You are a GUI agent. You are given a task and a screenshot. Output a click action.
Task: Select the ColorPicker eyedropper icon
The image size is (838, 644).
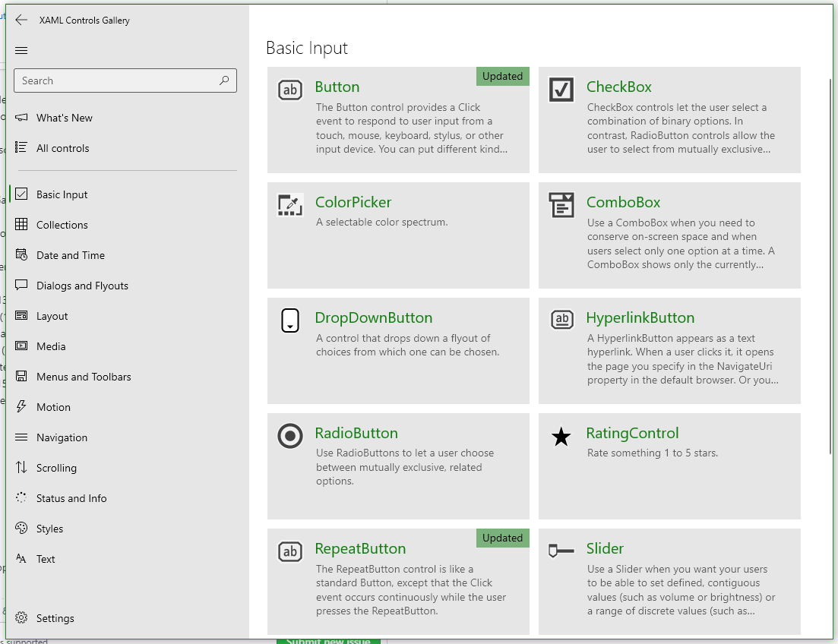pyautogui.click(x=289, y=204)
